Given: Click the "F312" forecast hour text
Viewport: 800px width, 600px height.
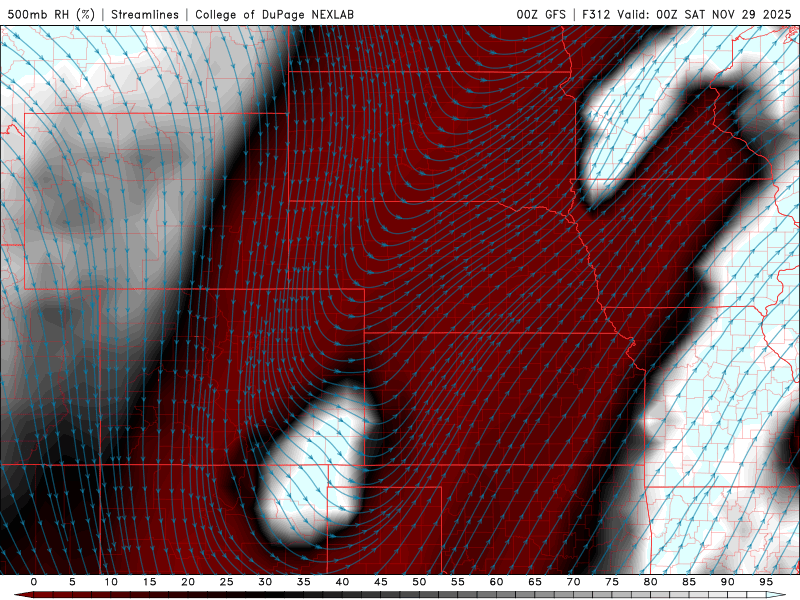Looking at the screenshot, I should point(596,14).
